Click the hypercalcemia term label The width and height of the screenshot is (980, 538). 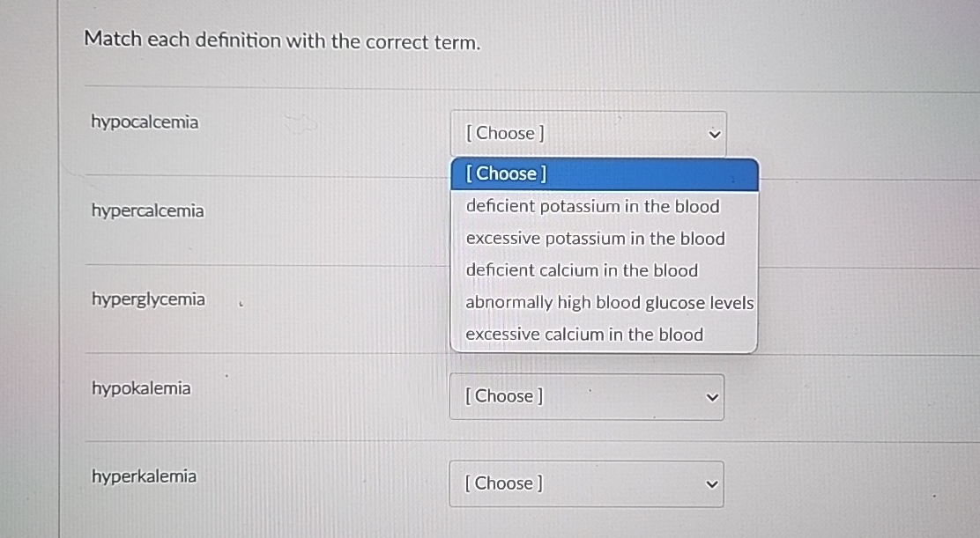148,210
